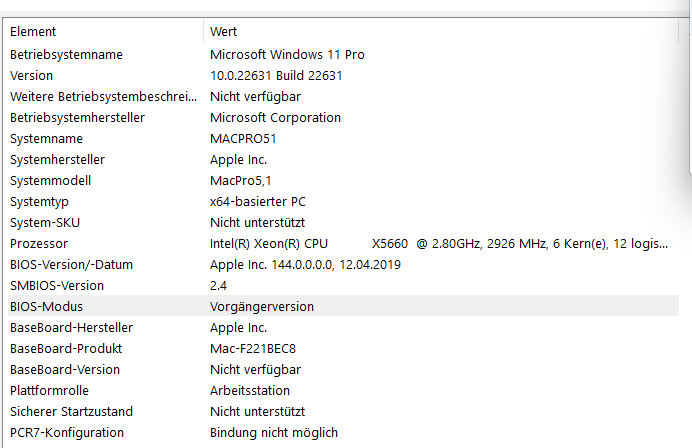Select the Sicherer Startzustand row

pos(343,411)
